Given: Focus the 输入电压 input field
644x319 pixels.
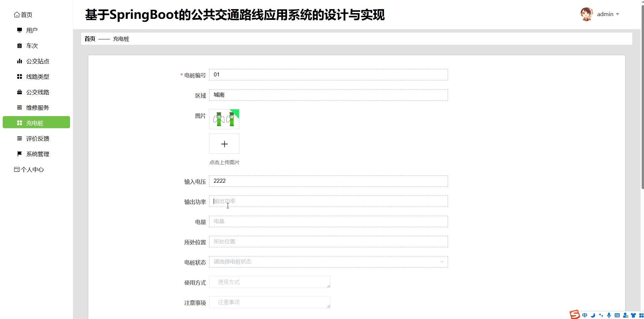Looking at the screenshot, I should click(x=328, y=181).
